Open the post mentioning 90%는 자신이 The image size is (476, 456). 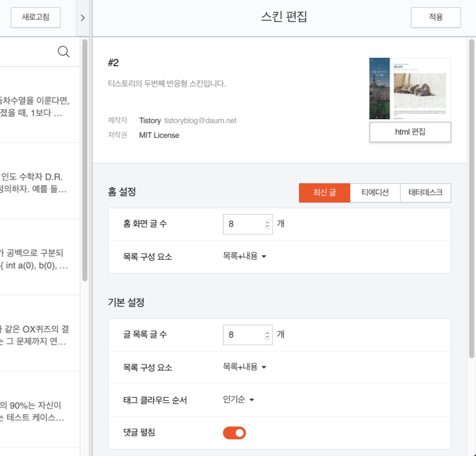point(40,409)
